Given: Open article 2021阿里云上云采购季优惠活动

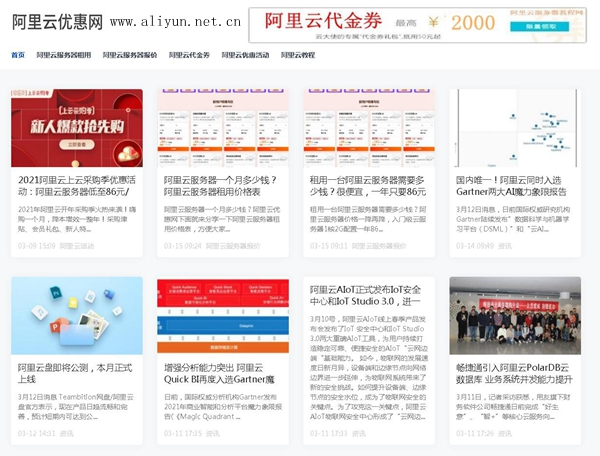Looking at the screenshot, I should click(77, 186).
